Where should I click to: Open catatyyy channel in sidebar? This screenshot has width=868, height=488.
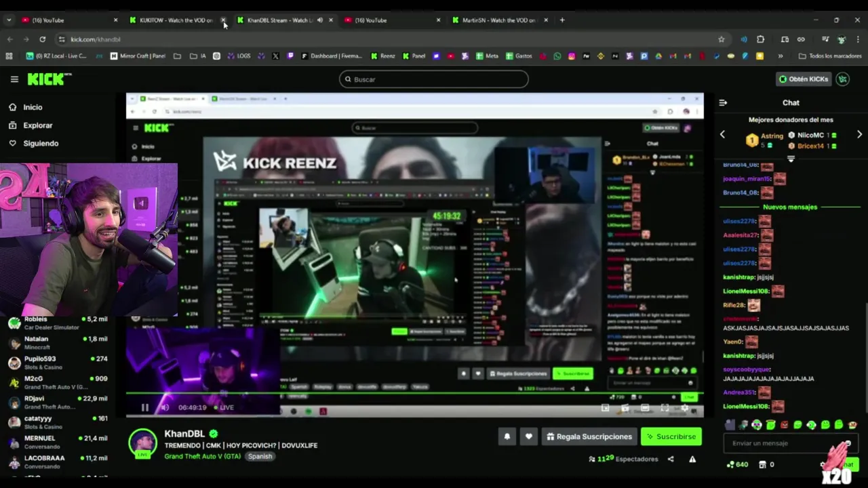pos(58,422)
